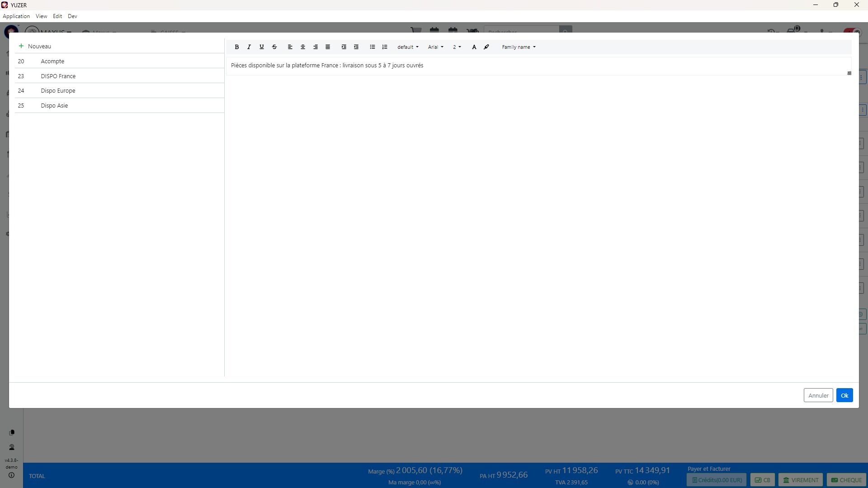This screenshot has height=488, width=868.
Task: Toggle underline formatting
Action: [x=261, y=47]
